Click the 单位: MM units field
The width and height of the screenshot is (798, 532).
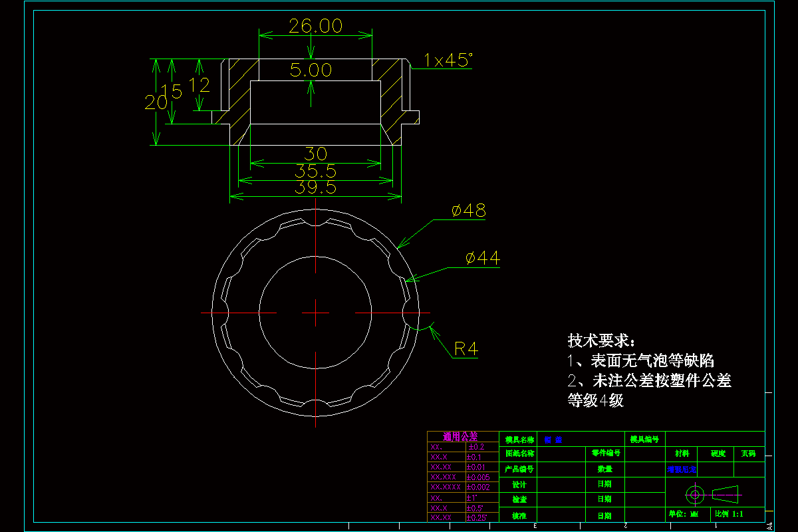685,513
